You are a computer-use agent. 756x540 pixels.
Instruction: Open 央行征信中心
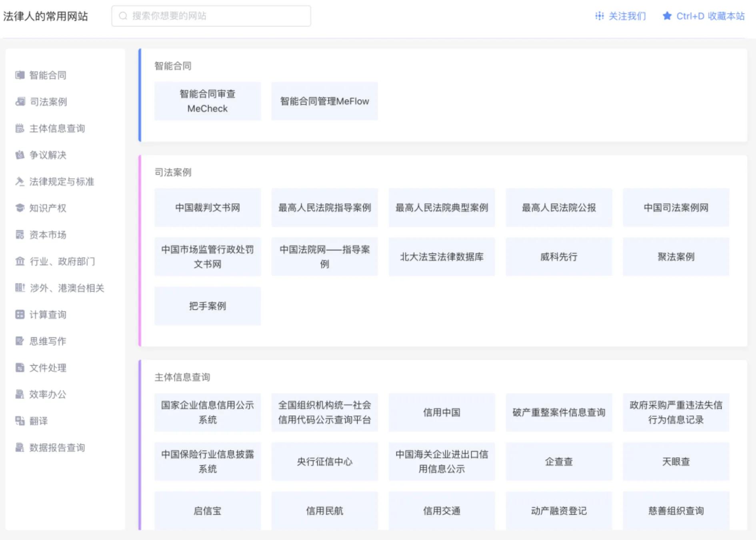[324, 462]
